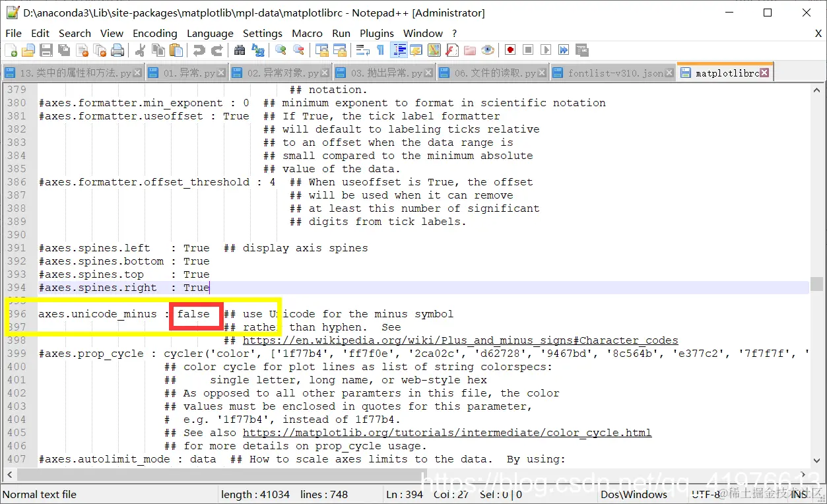Toggle INS insert mode in status bar
The width and height of the screenshot is (827, 504).
(x=799, y=494)
